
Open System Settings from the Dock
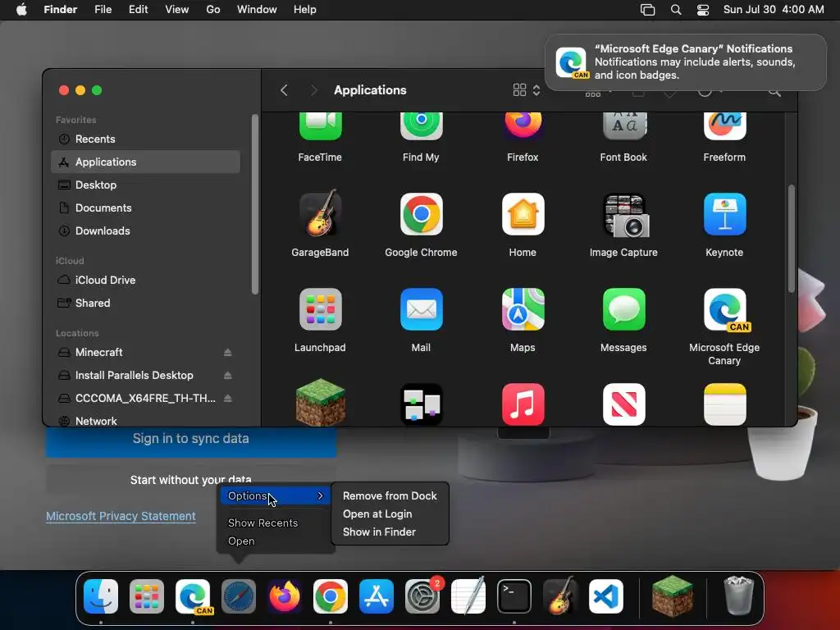[x=422, y=596]
